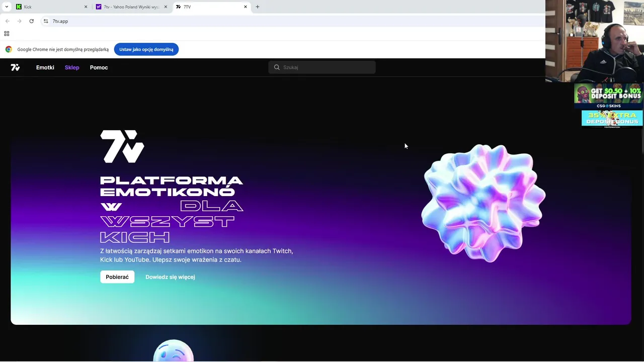Click the Chrome logo in the default browser notice
This screenshot has height=362, width=644.
point(9,49)
